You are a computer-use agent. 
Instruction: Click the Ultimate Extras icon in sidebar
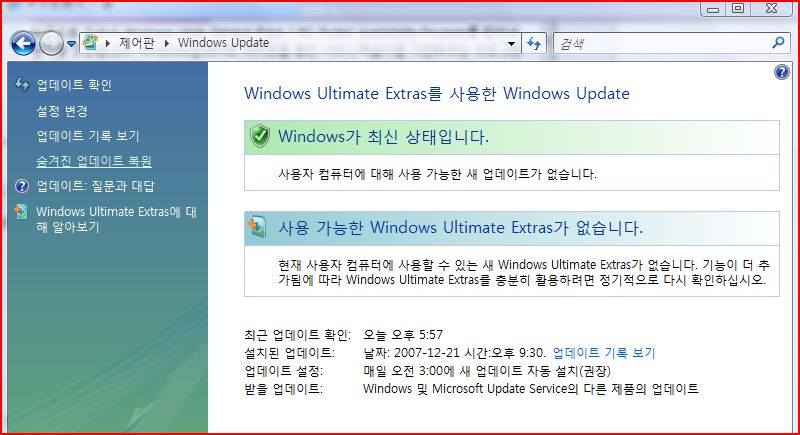tap(21, 212)
